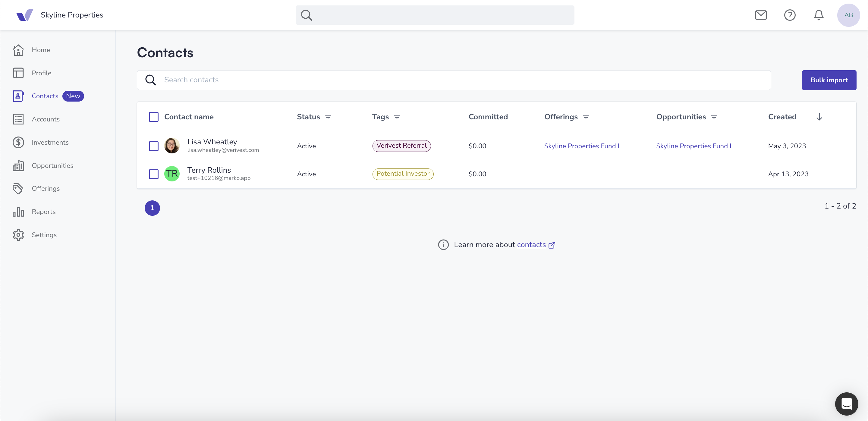Viewport: 868px width, 421px height.
Task: Open Accounts in the sidebar
Action: click(46, 119)
